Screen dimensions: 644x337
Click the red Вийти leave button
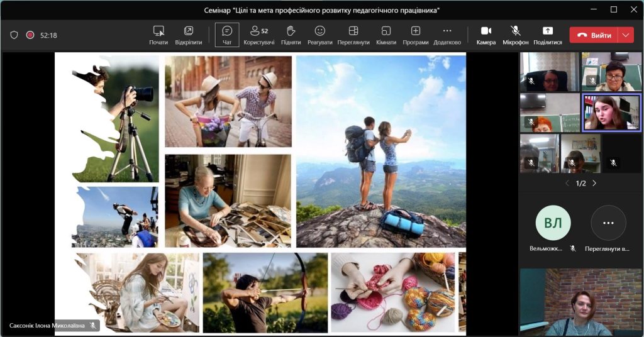(x=594, y=35)
